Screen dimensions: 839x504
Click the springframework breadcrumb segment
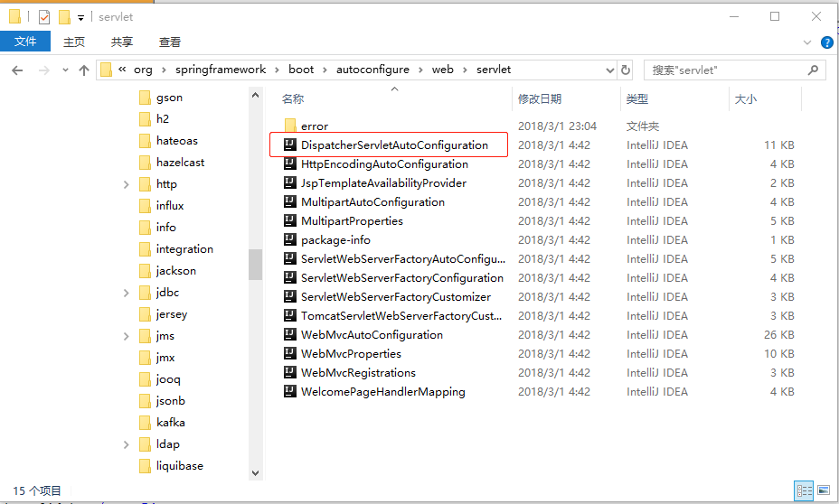point(221,70)
